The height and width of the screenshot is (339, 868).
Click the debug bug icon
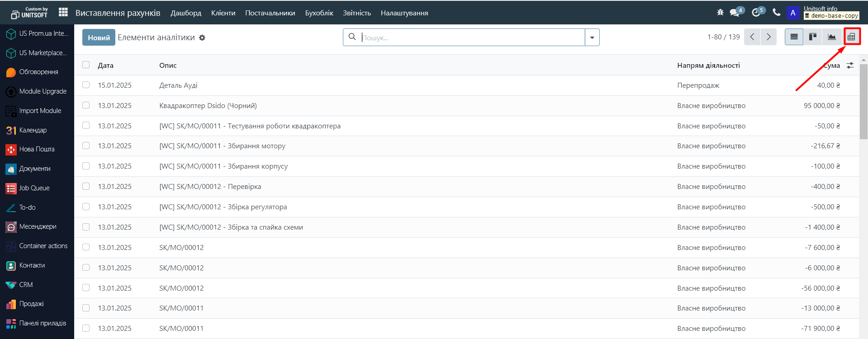[x=720, y=13]
